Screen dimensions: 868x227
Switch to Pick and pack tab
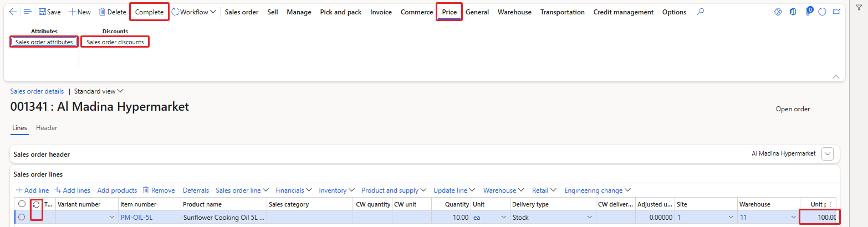click(341, 12)
